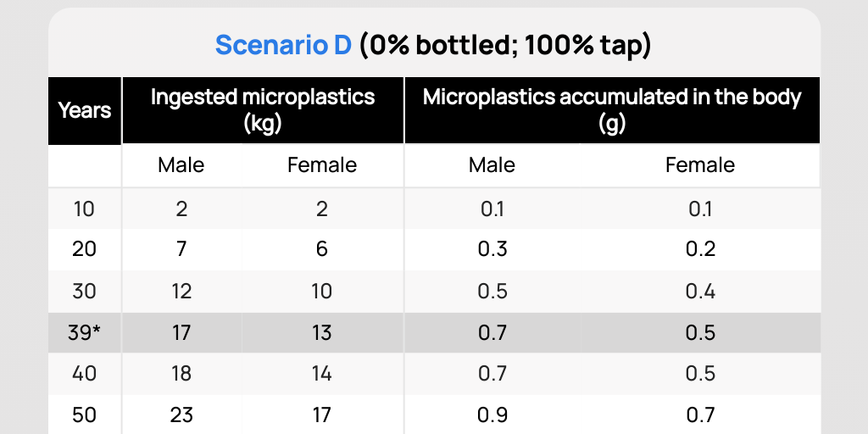Select the 0.4 g female value at 30 years

point(700,292)
